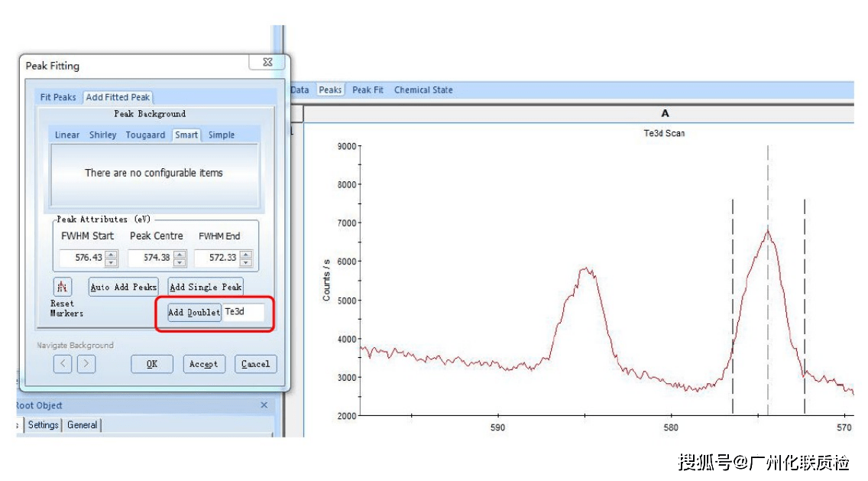
Task: Open the Fit Peaks tab
Action: pyautogui.click(x=58, y=97)
